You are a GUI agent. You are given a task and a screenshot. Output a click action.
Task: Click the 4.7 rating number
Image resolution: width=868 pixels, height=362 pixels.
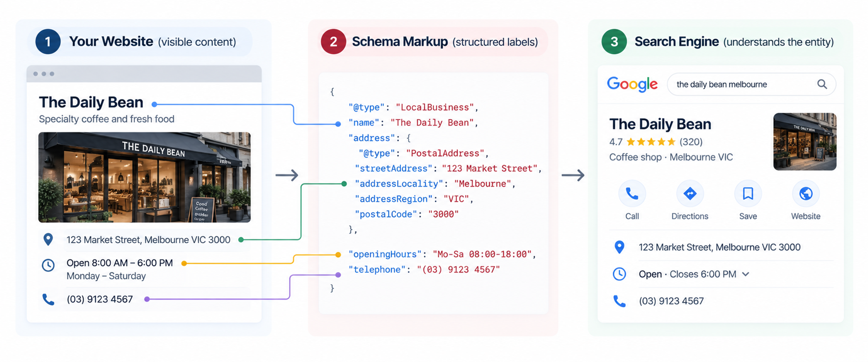tap(616, 142)
